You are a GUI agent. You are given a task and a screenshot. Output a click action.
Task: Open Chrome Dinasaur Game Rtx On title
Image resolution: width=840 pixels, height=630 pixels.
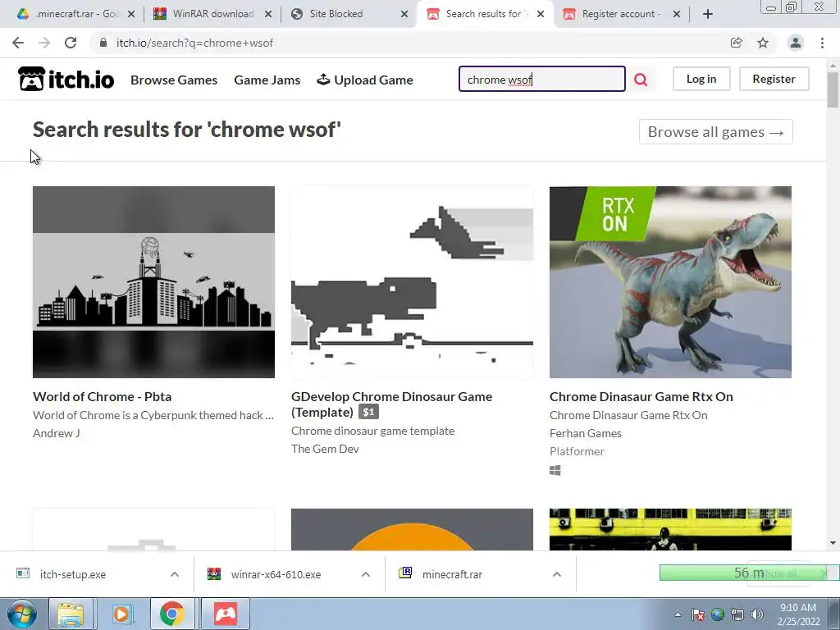coord(641,396)
